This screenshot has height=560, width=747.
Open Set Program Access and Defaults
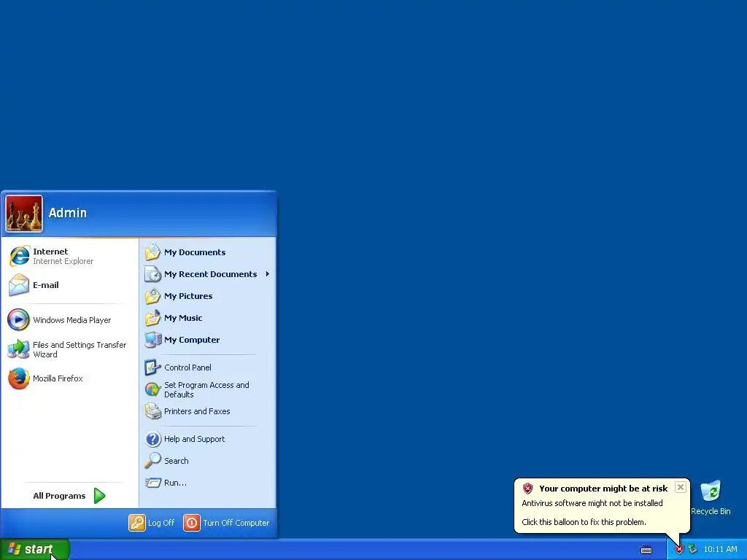(x=207, y=389)
